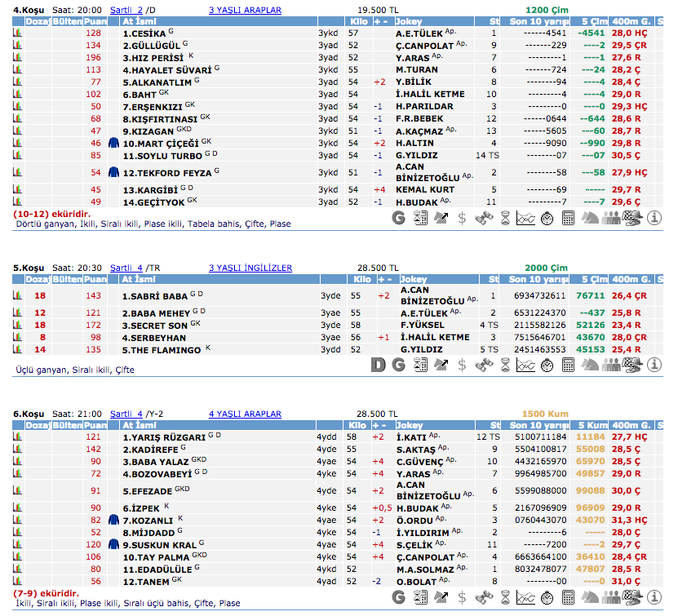
Task: Click horse name SABRİ BABA
Action: [154, 296]
